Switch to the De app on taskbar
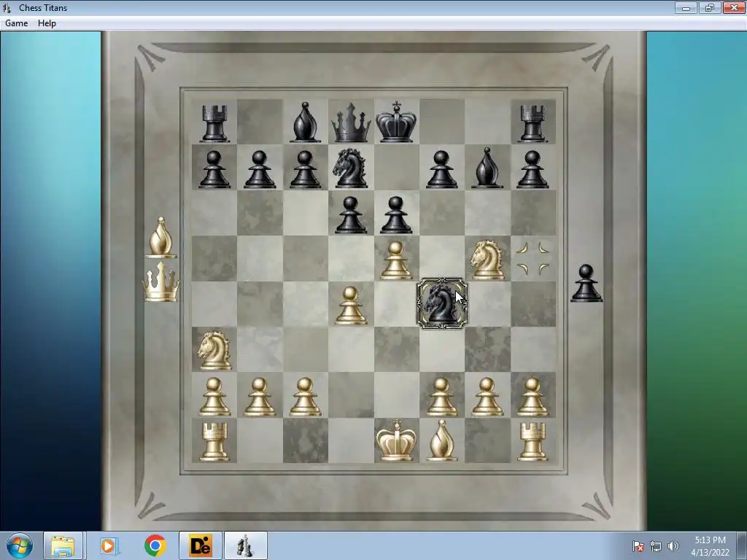The height and width of the screenshot is (560, 747). coord(200,545)
